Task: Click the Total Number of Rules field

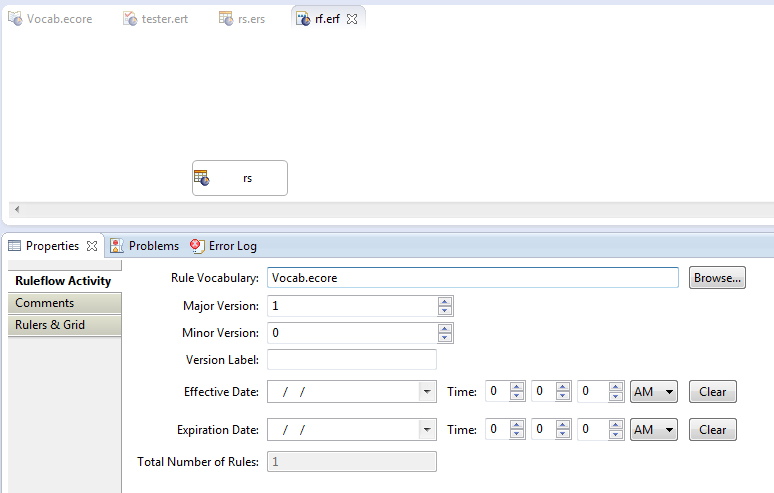Action: click(x=352, y=462)
